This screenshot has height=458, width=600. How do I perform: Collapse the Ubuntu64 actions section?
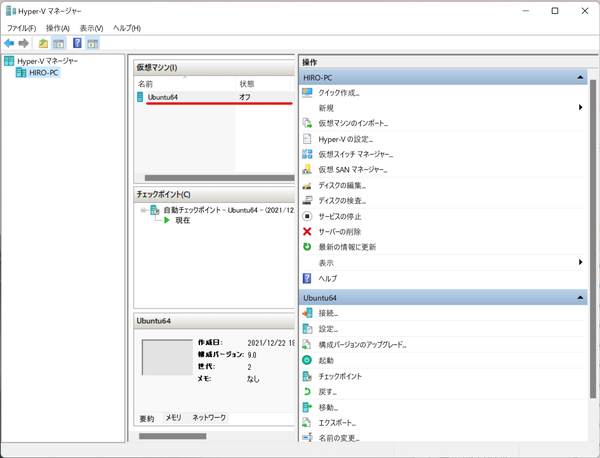coord(580,298)
